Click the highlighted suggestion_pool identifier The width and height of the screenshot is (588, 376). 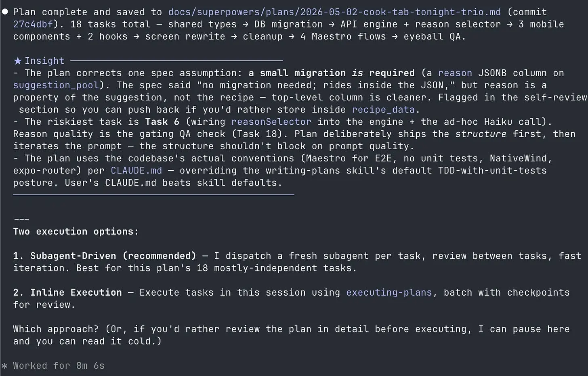click(x=56, y=86)
